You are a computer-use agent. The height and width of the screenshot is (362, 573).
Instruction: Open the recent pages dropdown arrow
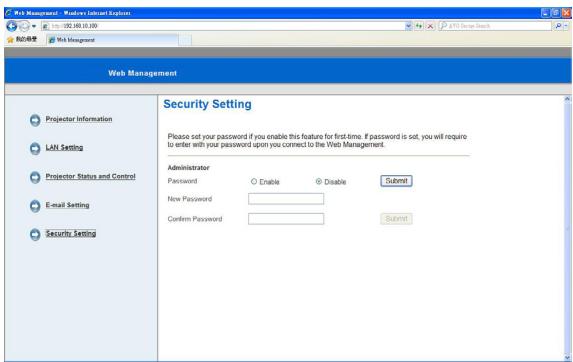tap(34, 26)
